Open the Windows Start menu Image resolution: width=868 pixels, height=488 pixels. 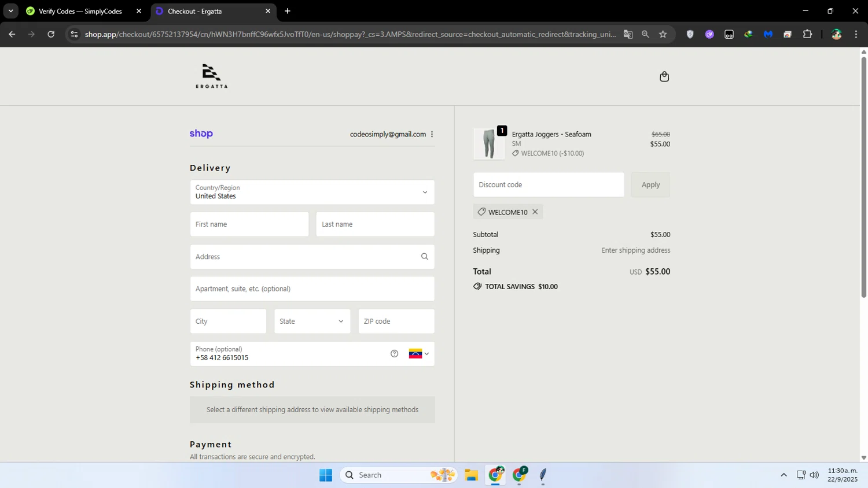(x=326, y=475)
